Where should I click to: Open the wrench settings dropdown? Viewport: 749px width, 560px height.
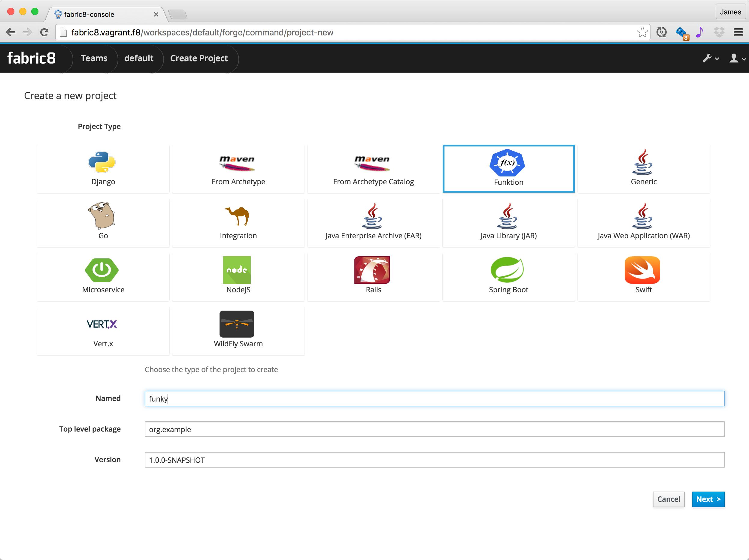[710, 58]
